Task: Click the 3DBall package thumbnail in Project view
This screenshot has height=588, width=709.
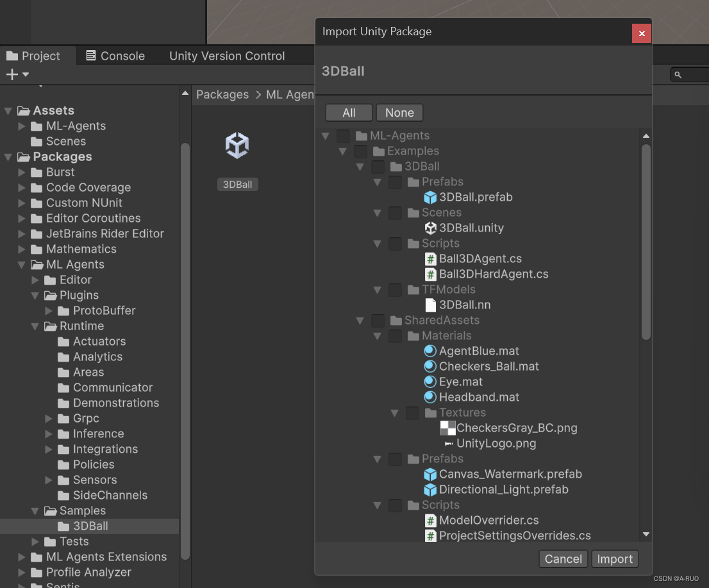Action: (x=237, y=146)
